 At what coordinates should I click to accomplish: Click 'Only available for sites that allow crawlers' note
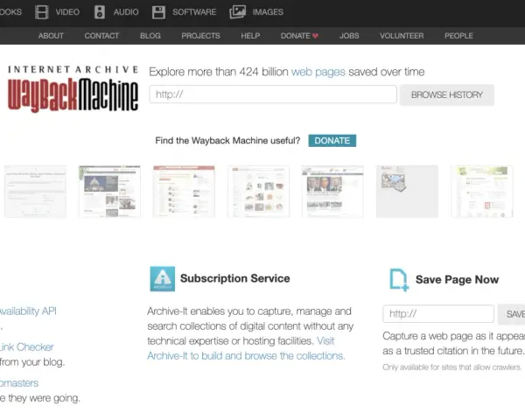pyautogui.click(x=452, y=367)
